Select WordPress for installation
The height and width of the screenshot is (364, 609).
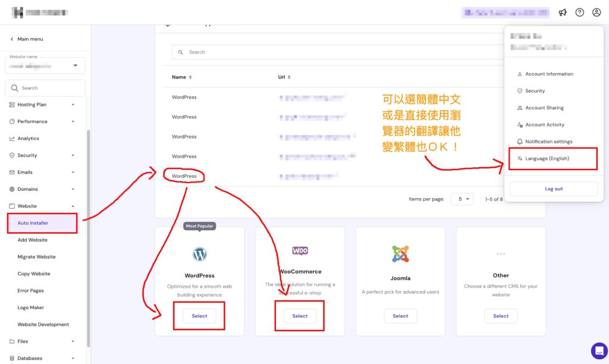coord(199,316)
